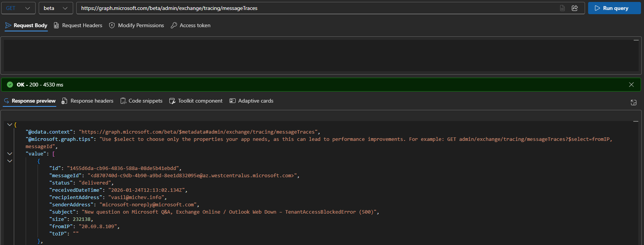Click the document icon in URL bar

562,8
